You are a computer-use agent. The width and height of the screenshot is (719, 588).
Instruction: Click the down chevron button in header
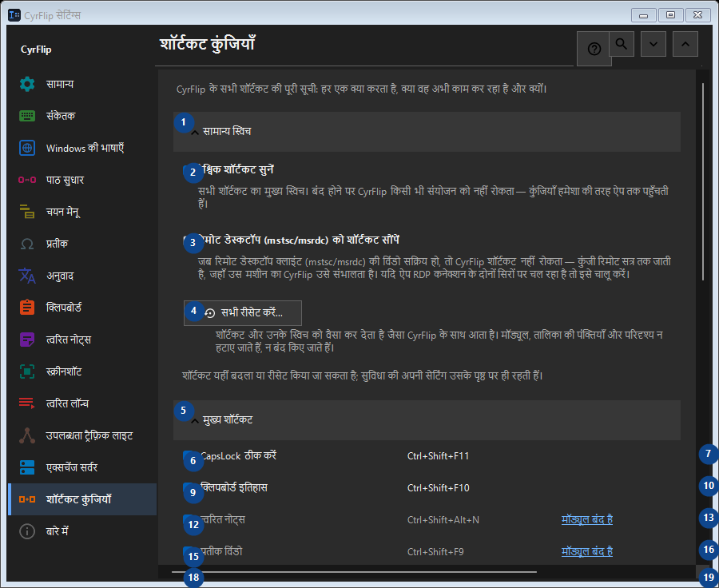tap(653, 44)
